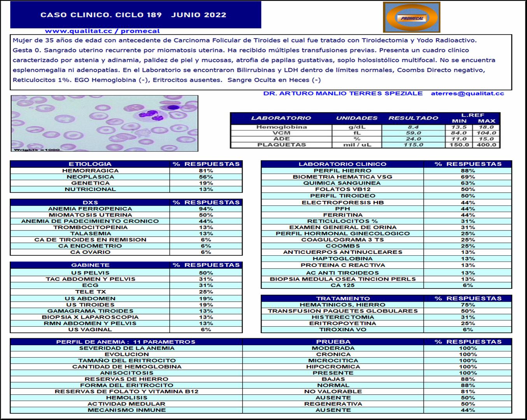The height and width of the screenshot is (420, 527).
Task: Click the COAGULOGRAMA 3 TS row
Action: [x=386, y=240]
